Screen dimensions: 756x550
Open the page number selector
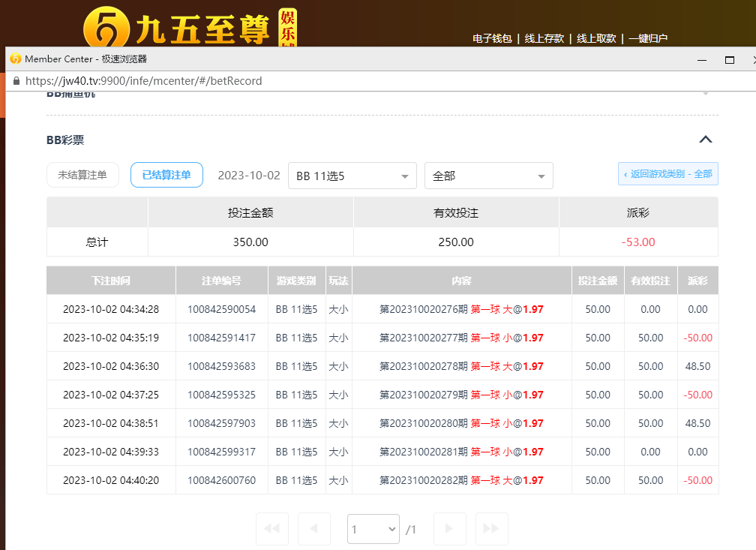click(373, 529)
